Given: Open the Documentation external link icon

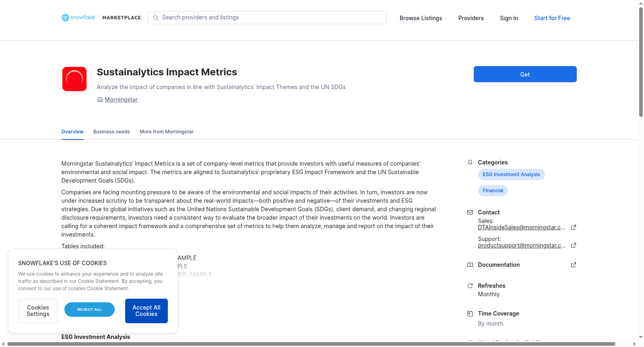Looking at the screenshot, I should [574, 265].
